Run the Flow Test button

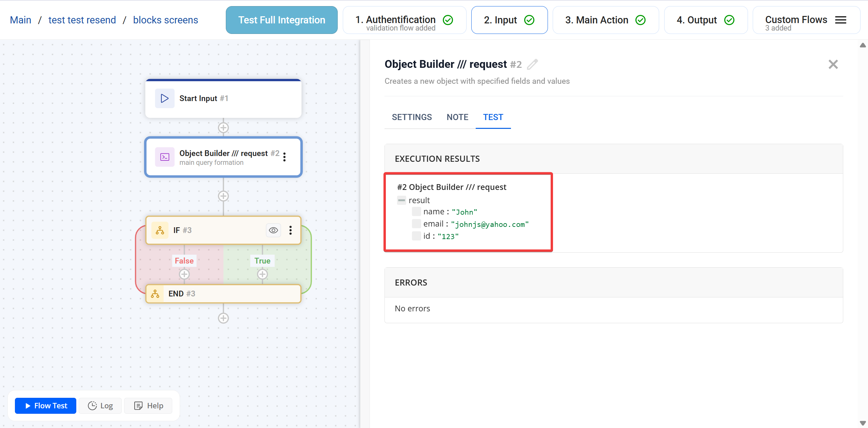(46, 406)
